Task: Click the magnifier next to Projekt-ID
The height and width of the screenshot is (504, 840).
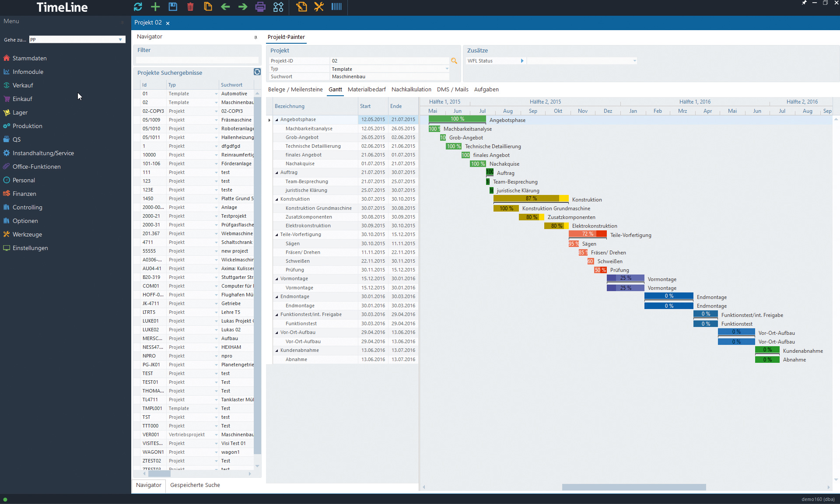Action: click(x=454, y=61)
